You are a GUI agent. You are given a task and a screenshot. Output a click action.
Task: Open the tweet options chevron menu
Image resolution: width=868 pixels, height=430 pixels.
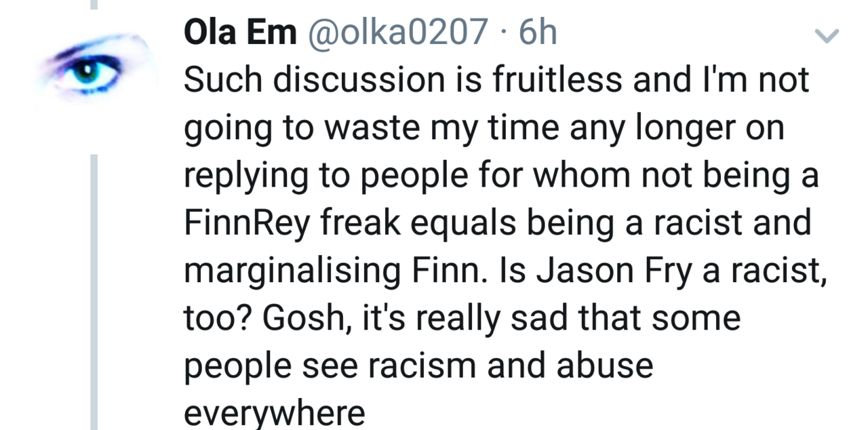coord(827,35)
